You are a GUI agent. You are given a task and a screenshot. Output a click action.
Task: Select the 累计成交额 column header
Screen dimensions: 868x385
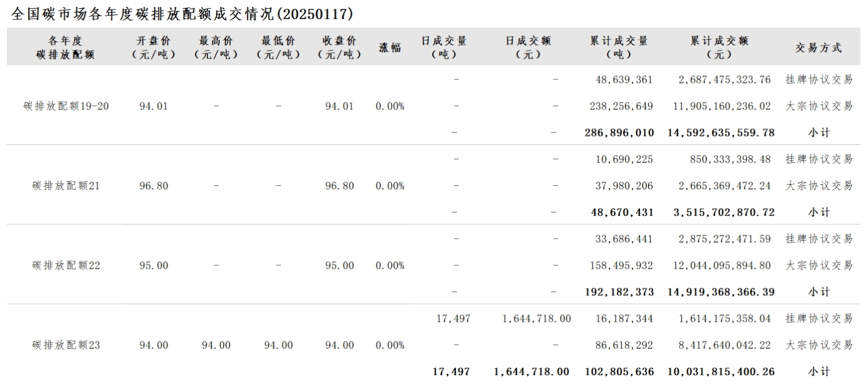tap(719, 47)
